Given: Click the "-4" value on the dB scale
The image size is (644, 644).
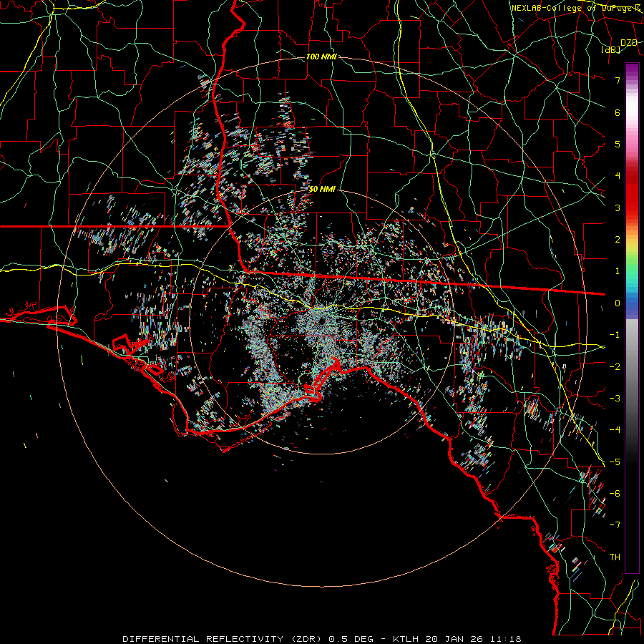Looking at the screenshot, I should (615, 430).
